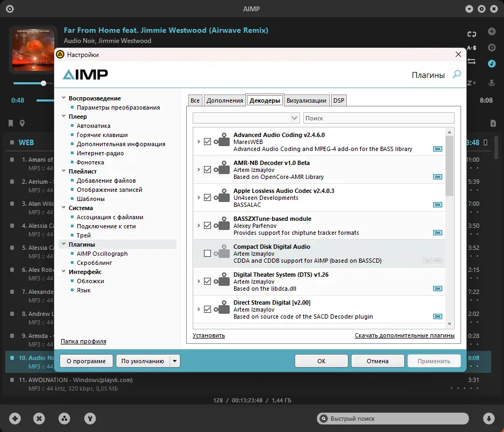This screenshot has width=504, height=432.
Task: Adjust the volume slider handle
Action: [x=43, y=83]
